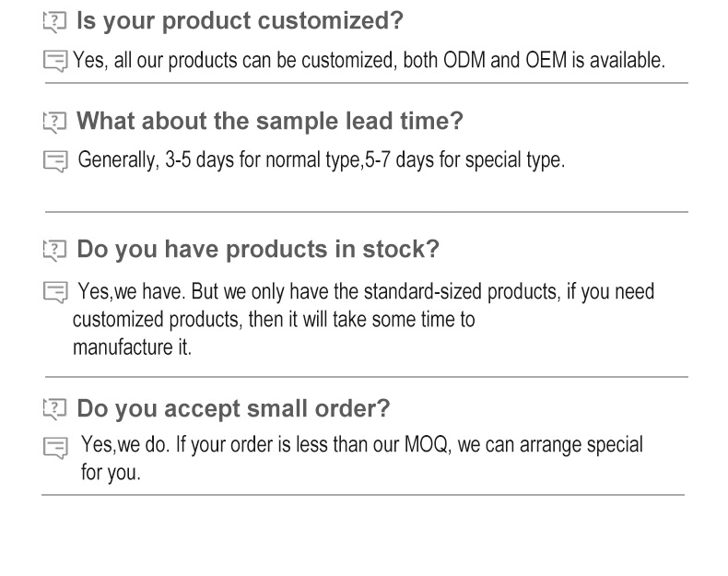Screen dimensions: 728x576
Task: Click the line 'customized products, then it will take'
Action: [274, 321]
